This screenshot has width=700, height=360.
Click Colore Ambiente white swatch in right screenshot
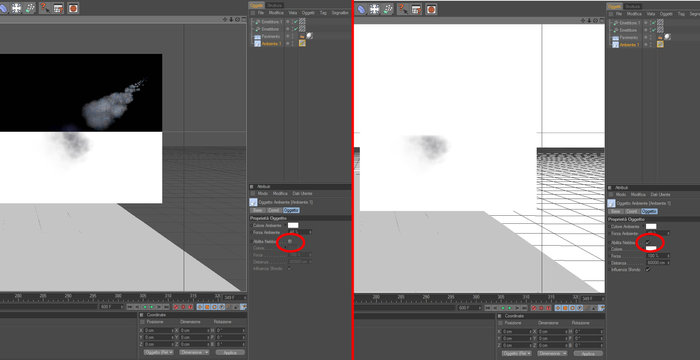click(651, 226)
